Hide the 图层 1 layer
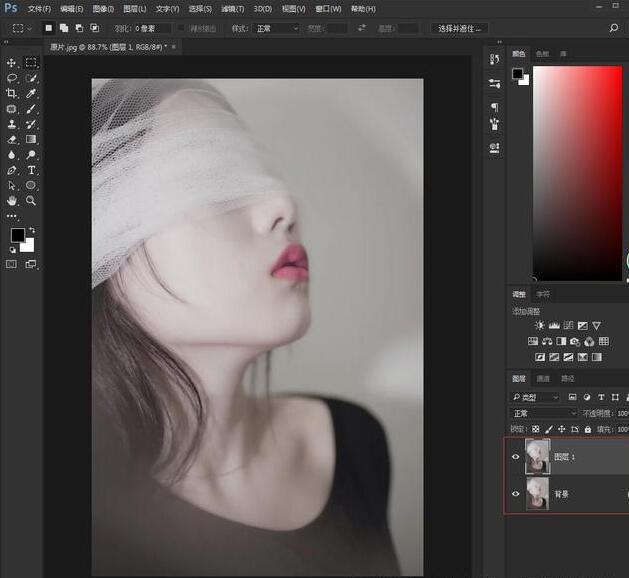Screen dimensions: 629x578 click(x=516, y=457)
